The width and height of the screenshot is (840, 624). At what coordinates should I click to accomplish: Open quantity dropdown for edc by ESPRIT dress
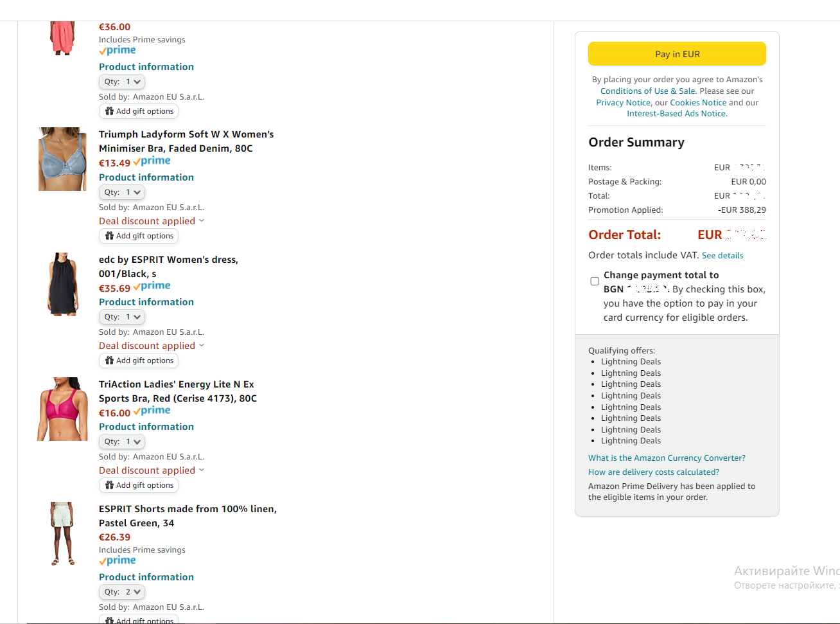[x=122, y=317]
